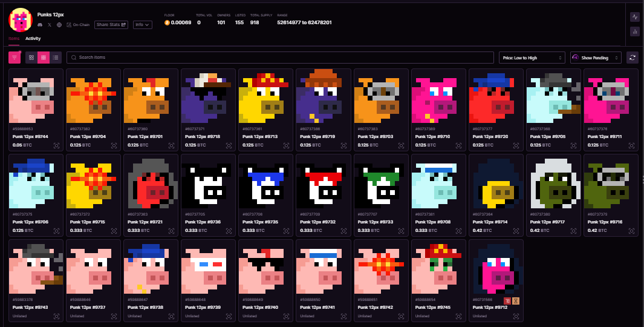Switch to small grid view
The image size is (644, 327).
click(x=44, y=58)
